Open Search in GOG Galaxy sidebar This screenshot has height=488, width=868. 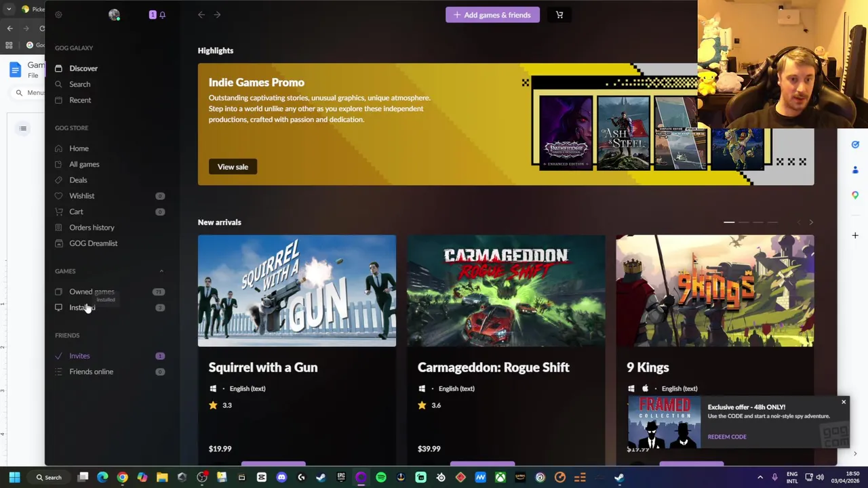79,84
